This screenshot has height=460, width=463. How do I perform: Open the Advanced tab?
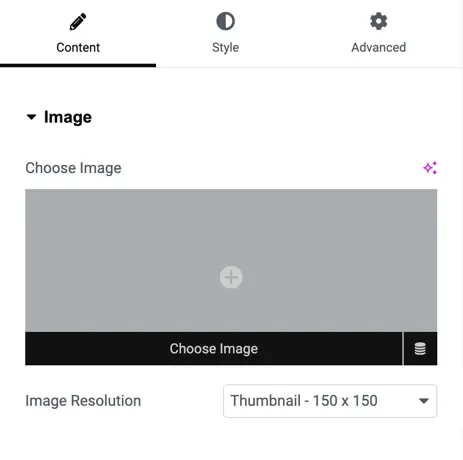(x=379, y=33)
